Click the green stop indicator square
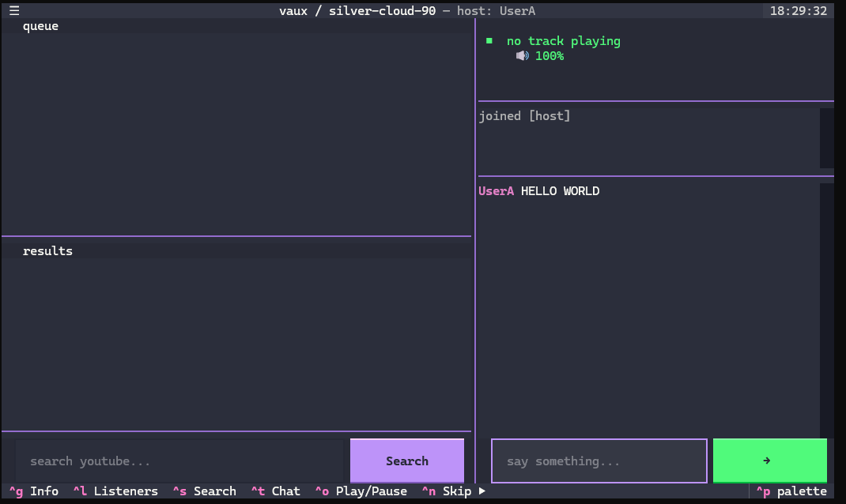 tap(489, 41)
